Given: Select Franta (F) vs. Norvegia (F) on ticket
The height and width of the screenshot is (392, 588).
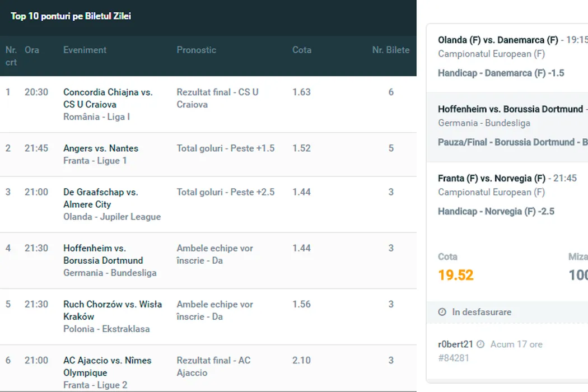Looking at the screenshot, I should (492, 178).
